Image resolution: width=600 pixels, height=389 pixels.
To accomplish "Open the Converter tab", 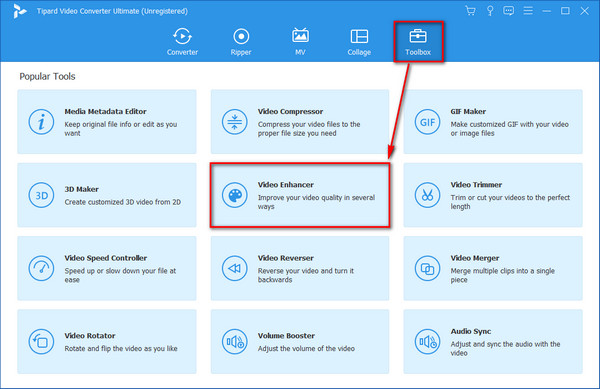I will tap(182, 41).
